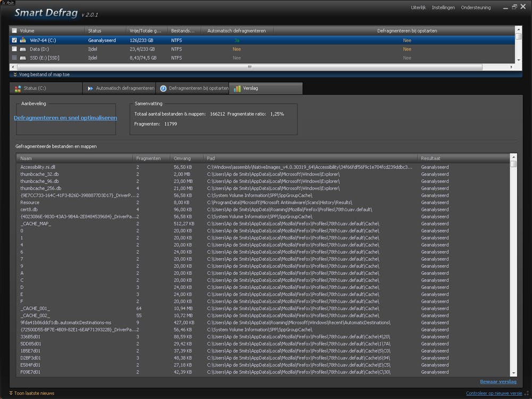Viewport: 532px width, 399px height.
Task: Open the Ondersteuning menu
Action: 476,7
